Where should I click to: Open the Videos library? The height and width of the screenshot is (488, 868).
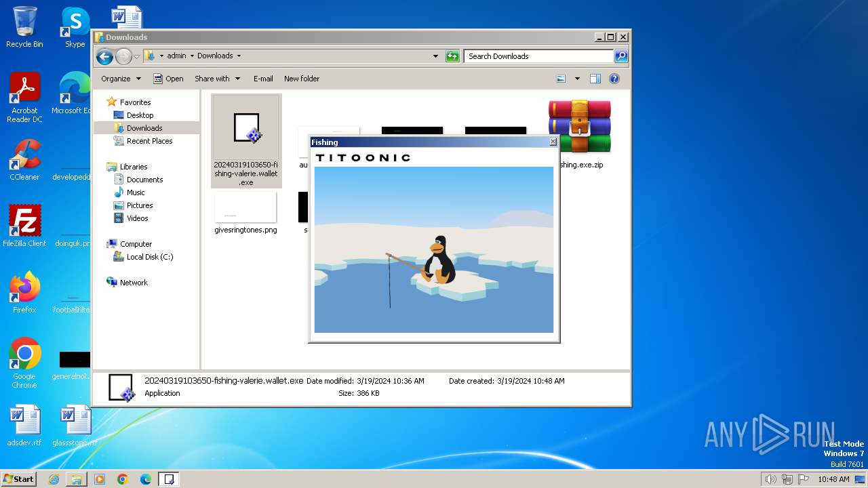click(137, 218)
